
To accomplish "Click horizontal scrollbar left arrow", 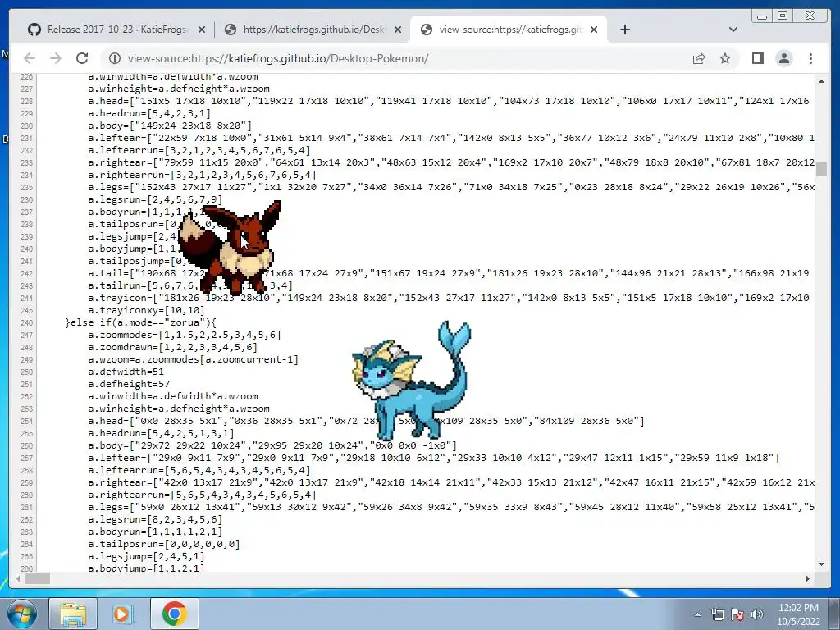I will (18, 578).
